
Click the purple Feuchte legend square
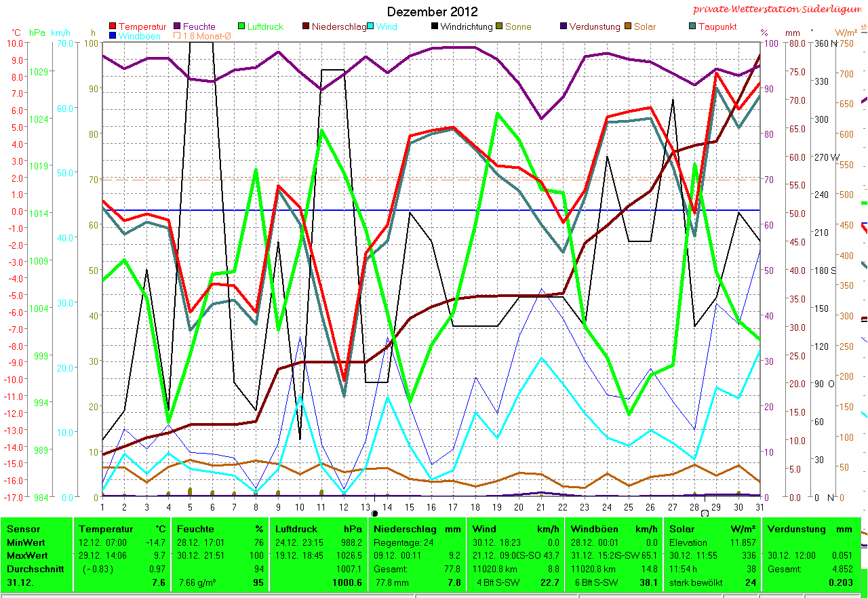178,27
